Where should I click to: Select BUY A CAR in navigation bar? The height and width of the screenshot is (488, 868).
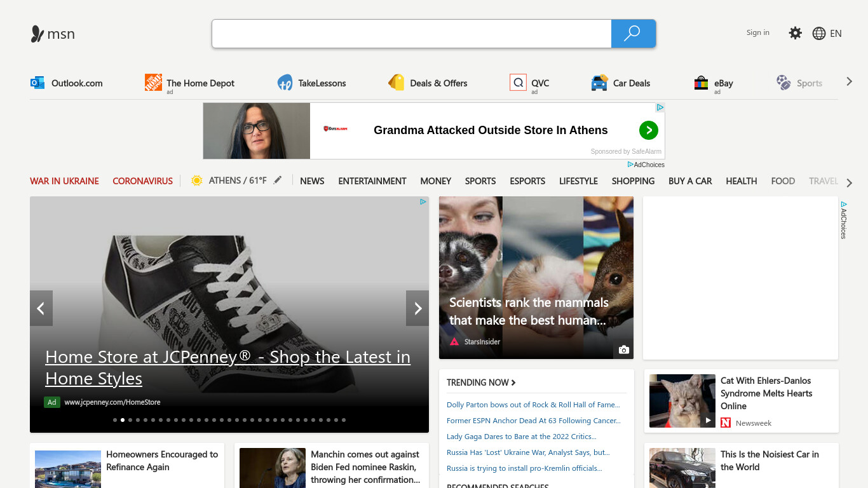pos(690,181)
